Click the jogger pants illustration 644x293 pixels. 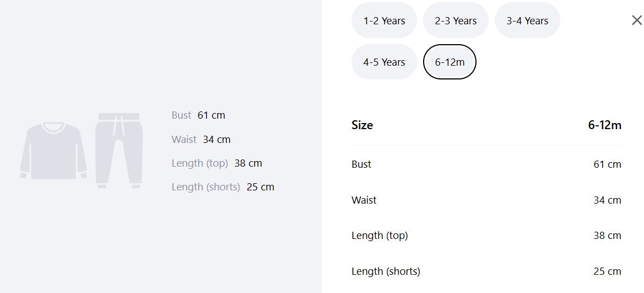pos(118,151)
